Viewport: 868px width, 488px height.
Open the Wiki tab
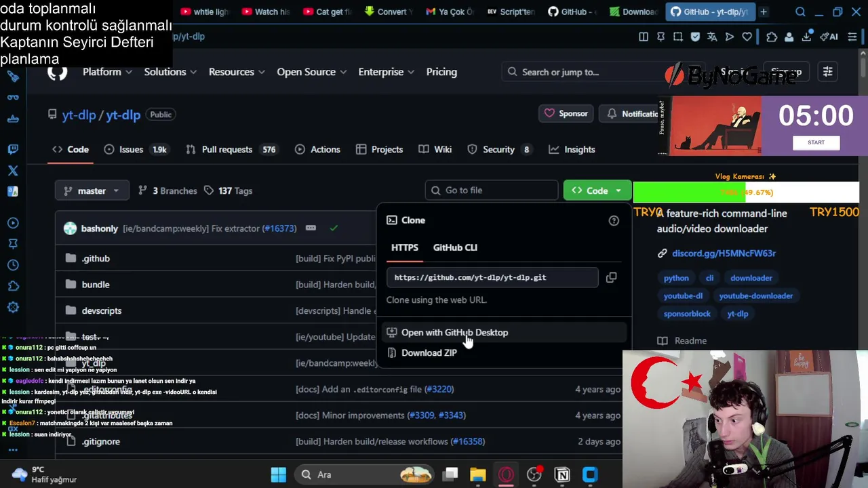coord(435,150)
